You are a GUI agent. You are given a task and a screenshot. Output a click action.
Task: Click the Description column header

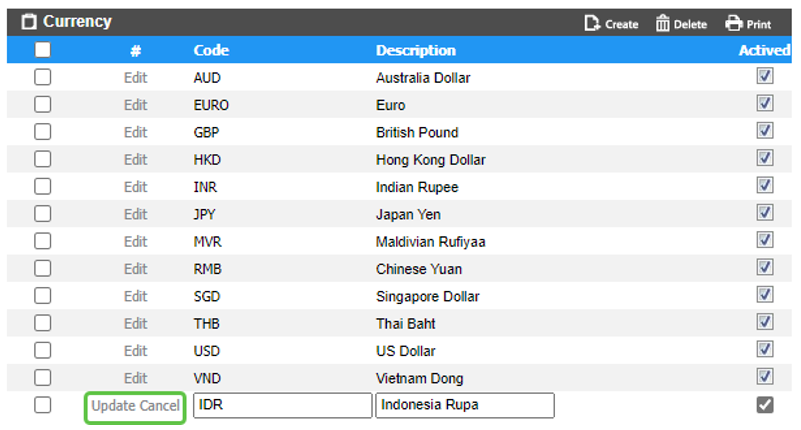pyautogui.click(x=415, y=50)
